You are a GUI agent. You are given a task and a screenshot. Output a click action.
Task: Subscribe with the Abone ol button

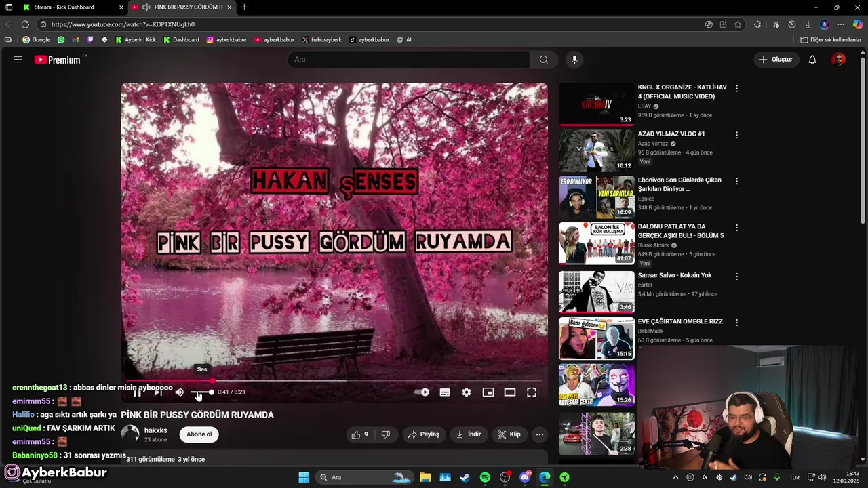(199, 434)
